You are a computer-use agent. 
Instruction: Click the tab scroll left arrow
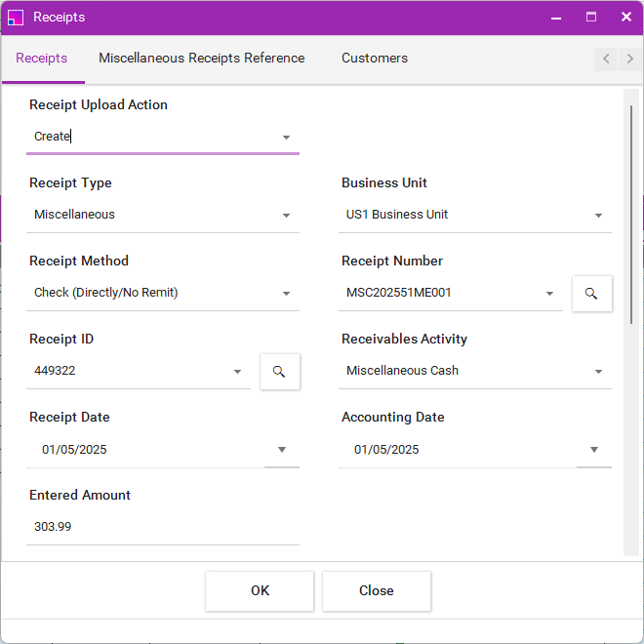(x=606, y=59)
